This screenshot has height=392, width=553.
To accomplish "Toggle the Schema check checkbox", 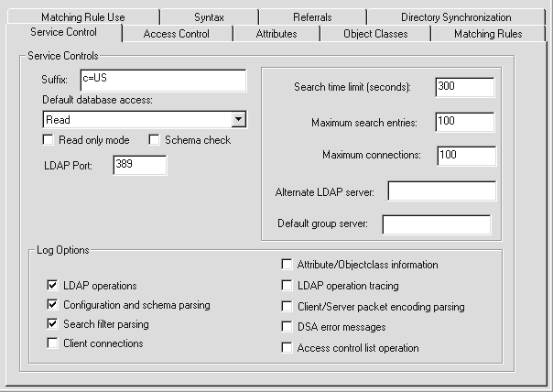I will (155, 140).
